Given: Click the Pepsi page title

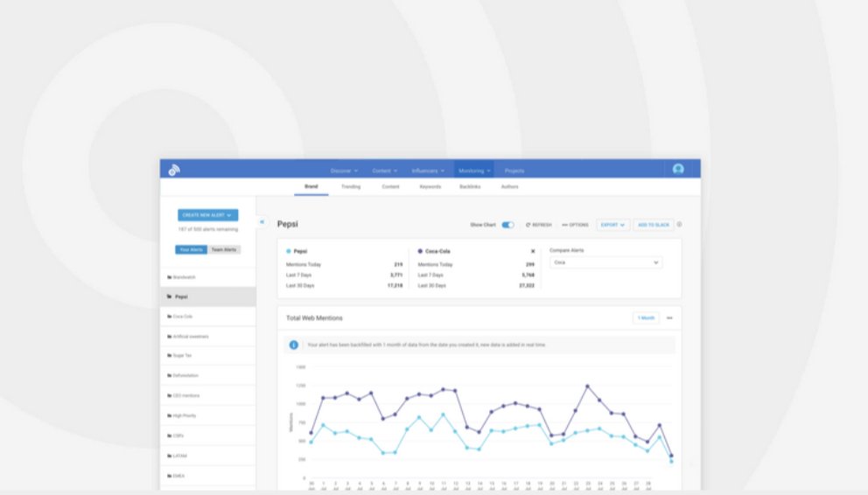Looking at the screenshot, I should [x=287, y=224].
